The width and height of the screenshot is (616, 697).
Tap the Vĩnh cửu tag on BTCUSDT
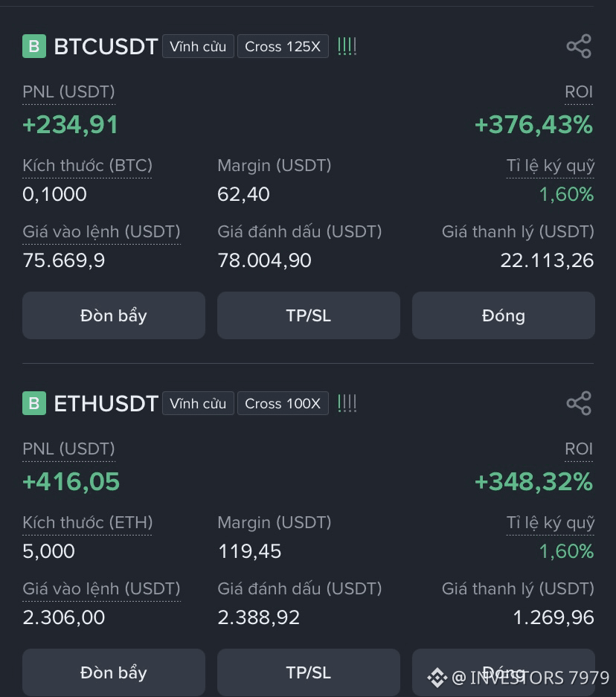tap(198, 46)
